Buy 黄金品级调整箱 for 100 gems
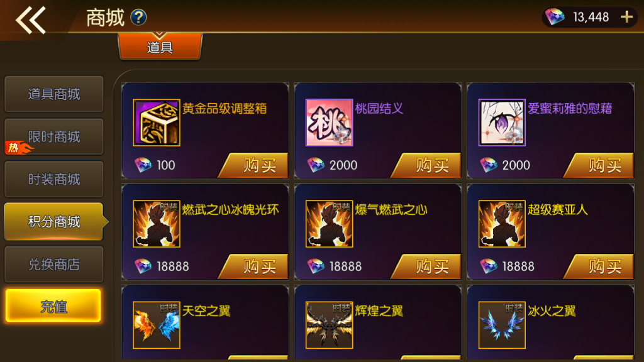This screenshot has height=362, width=644. [x=254, y=165]
